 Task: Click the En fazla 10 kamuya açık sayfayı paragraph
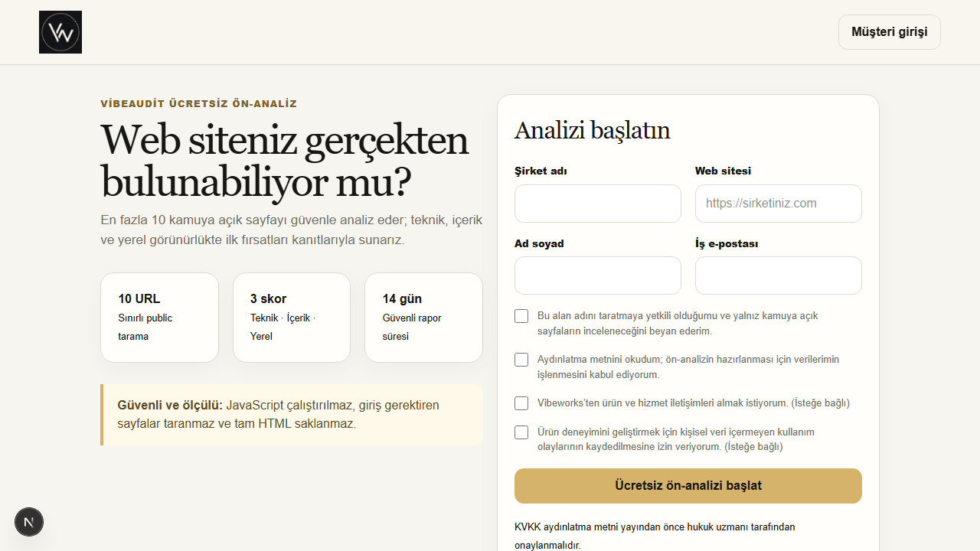292,230
